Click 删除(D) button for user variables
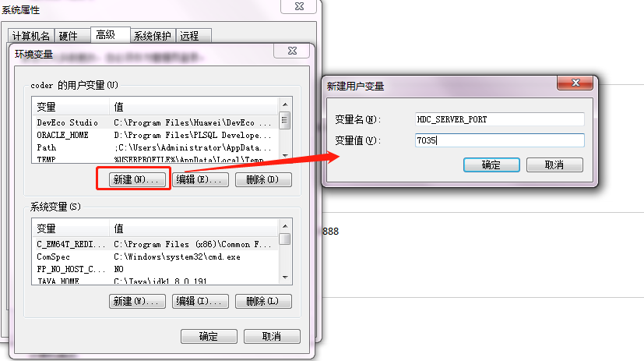Screen dimensions: 644x361 [263, 179]
